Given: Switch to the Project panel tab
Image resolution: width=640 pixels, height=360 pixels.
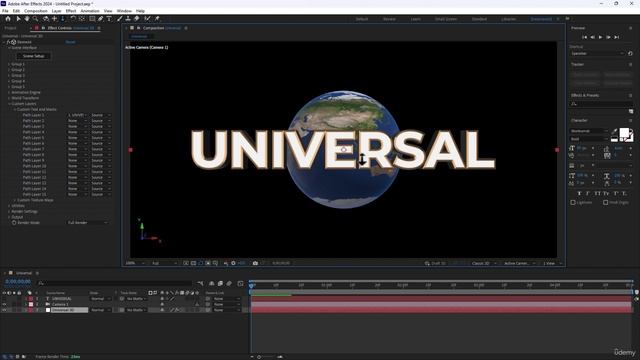Looking at the screenshot, I should pyautogui.click(x=10, y=28).
